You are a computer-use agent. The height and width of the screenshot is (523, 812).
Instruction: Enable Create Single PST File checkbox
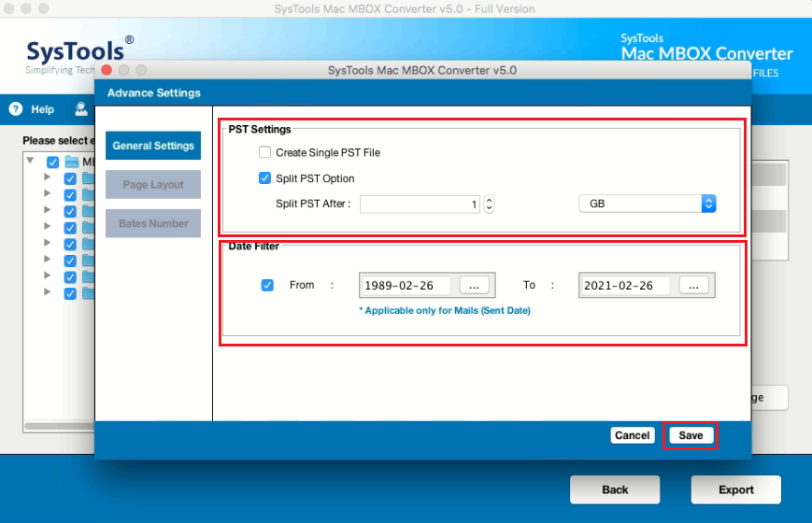tap(264, 152)
